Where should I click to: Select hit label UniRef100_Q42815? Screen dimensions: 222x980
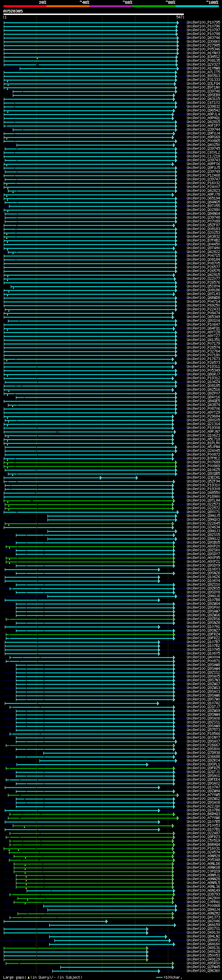pos(203,122)
